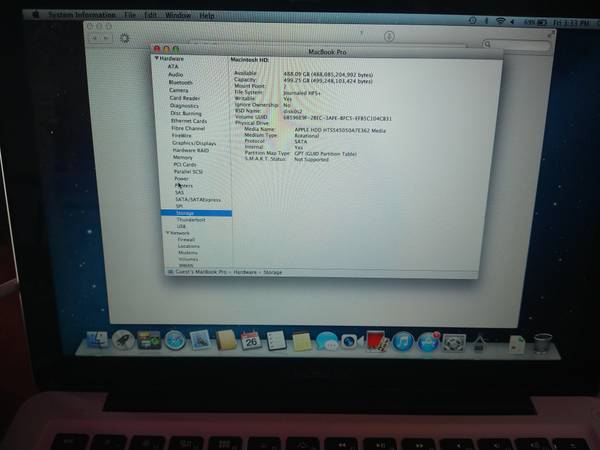Open the Window menu
The image size is (600, 450).
pyautogui.click(x=179, y=16)
